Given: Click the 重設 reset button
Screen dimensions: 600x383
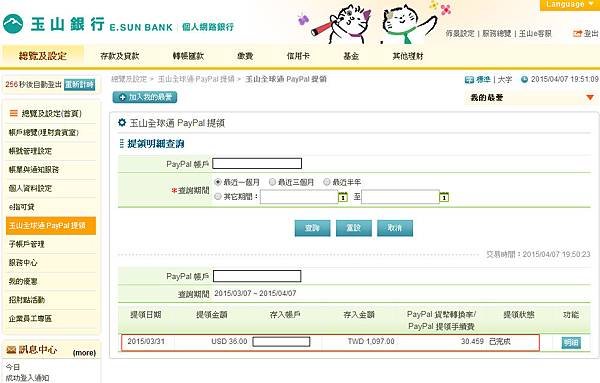Looking at the screenshot, I should pyautogui.click(x=354, y=228).
